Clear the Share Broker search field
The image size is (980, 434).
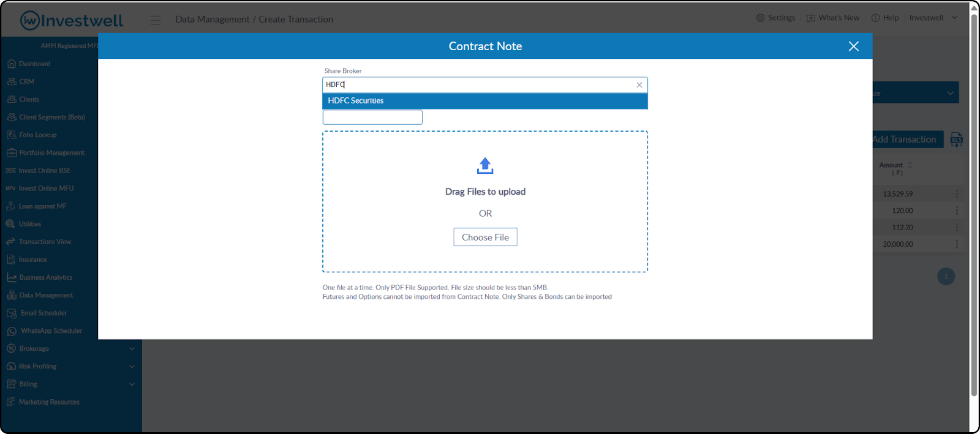tap(639, 85)
